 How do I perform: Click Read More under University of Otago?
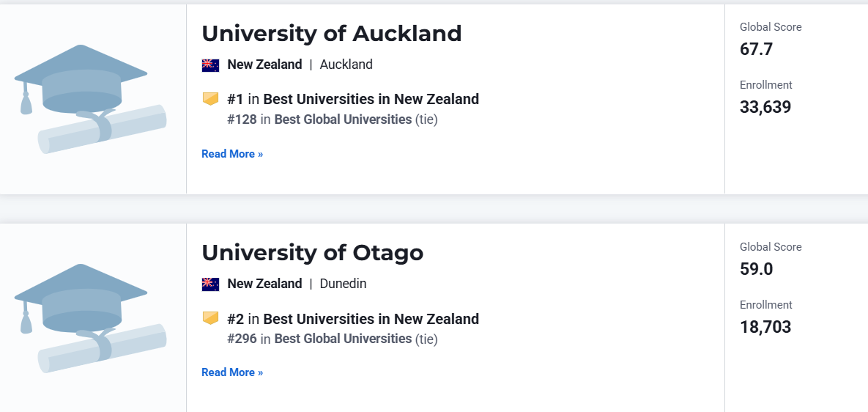(x=232, y=372)
